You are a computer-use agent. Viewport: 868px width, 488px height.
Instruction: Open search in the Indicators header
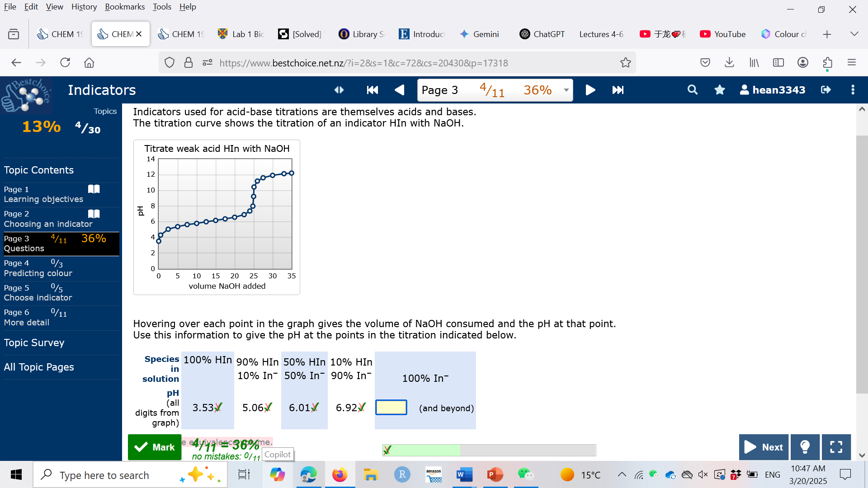(692, 90)
